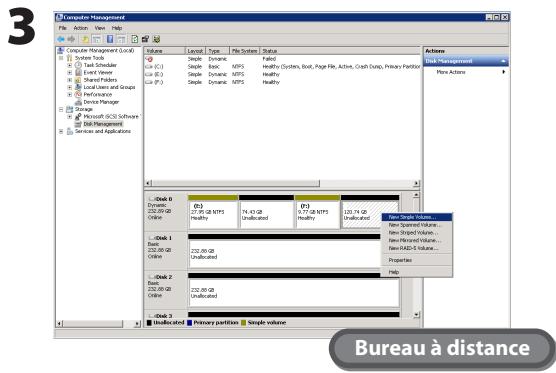Toggle the Show/Hide Action Pane toolbar icon
The height and width of the screenshot is (373, 556).
[121, 39]
